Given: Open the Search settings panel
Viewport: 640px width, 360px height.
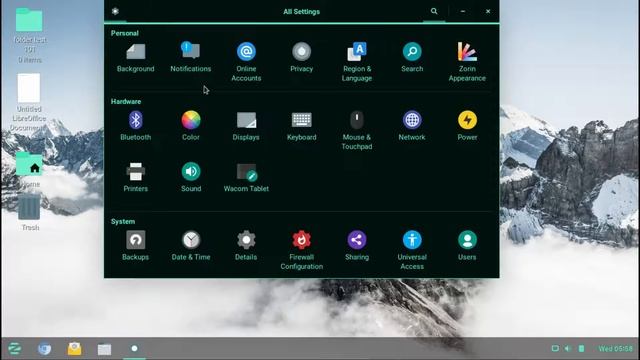Looking at the screenshot, I should click(x=412, y=58).
